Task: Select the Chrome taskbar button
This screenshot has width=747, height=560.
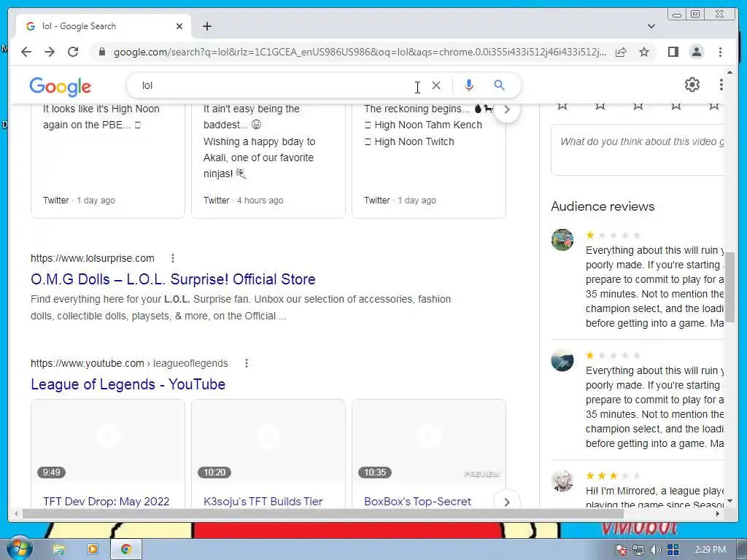Action: (x=126, y=550)
